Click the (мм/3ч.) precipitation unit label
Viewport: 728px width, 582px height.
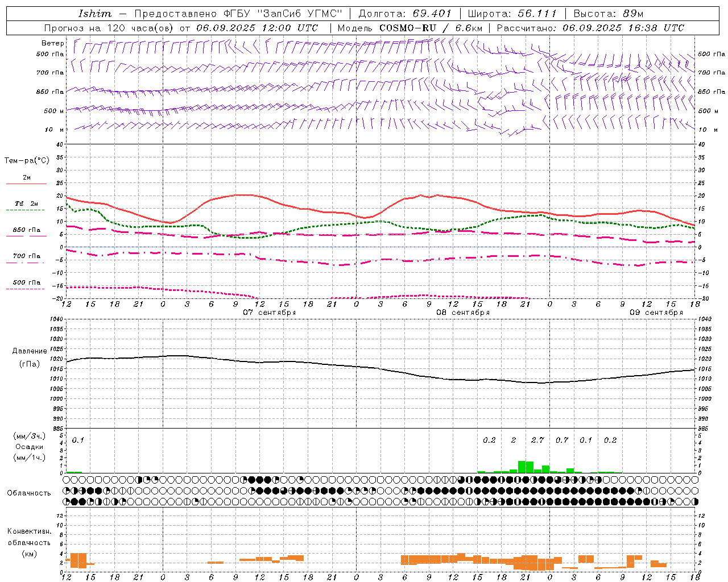tap(30, 436)
